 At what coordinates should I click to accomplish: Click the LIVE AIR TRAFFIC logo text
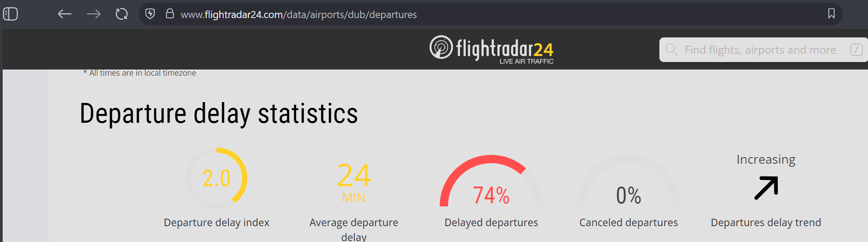tap(526, 62)
